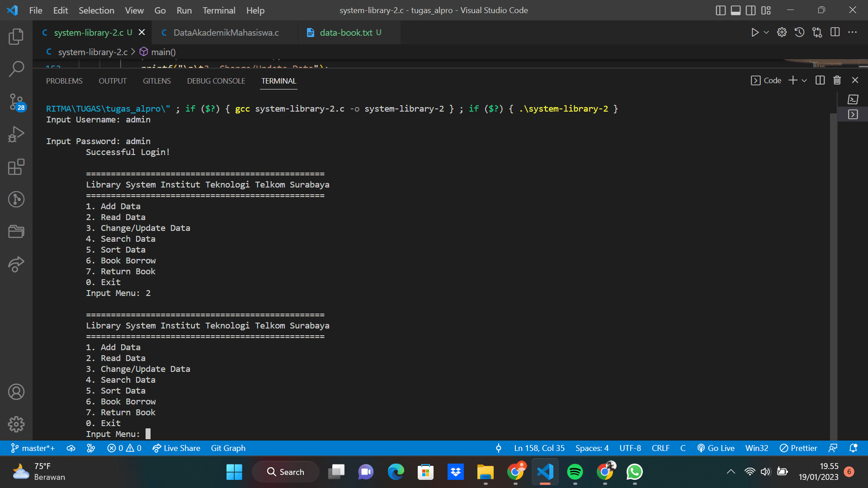868x488 pixels.
Task: Open Source Control view with 28 badge
Action: point(16,102)
